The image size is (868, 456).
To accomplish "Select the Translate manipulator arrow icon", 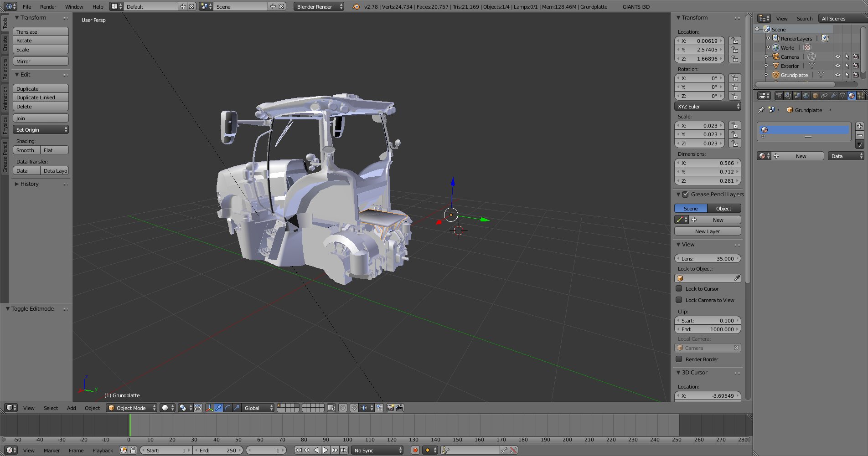I will [219, 408].
